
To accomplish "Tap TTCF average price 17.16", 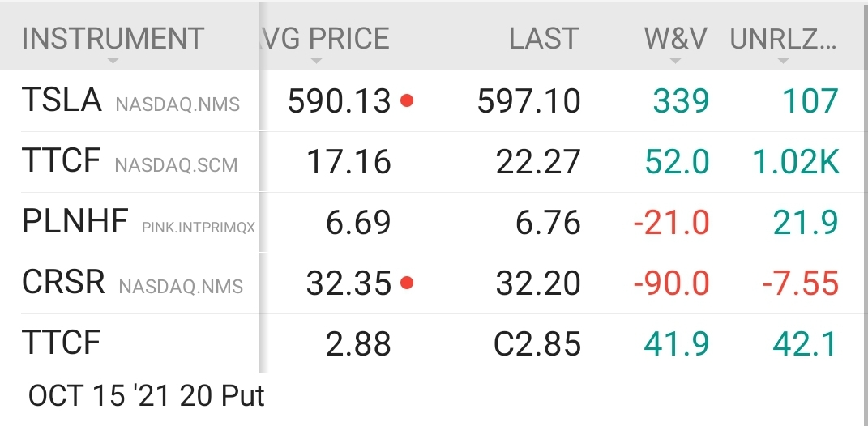I will [x=348, y=162].
